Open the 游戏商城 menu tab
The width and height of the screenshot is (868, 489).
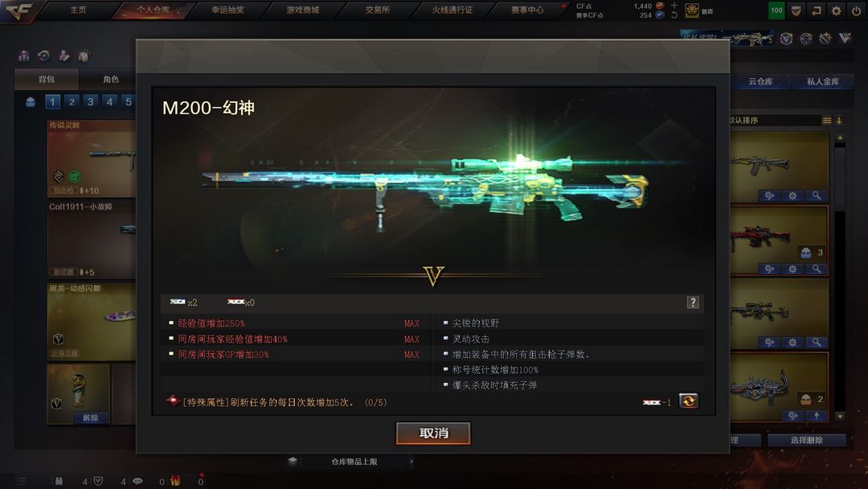click(302, 10)
